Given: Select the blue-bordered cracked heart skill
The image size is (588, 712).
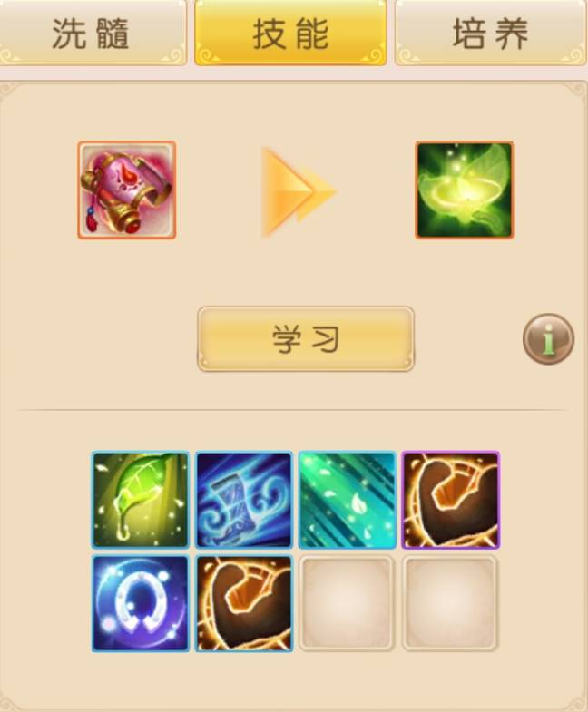Looking at the screenshot, I should tap(244, 603).
